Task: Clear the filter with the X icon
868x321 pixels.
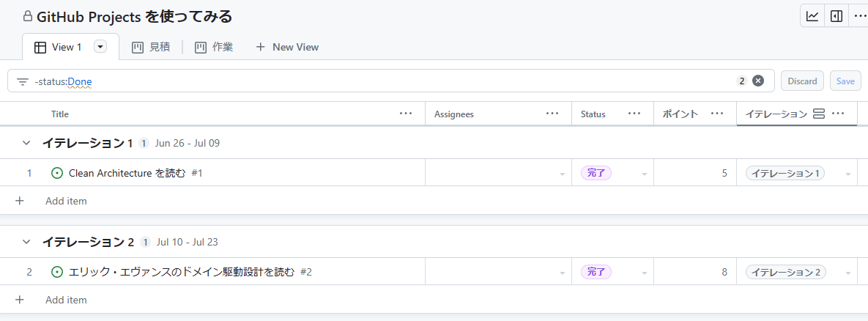Action: (758, 81)
